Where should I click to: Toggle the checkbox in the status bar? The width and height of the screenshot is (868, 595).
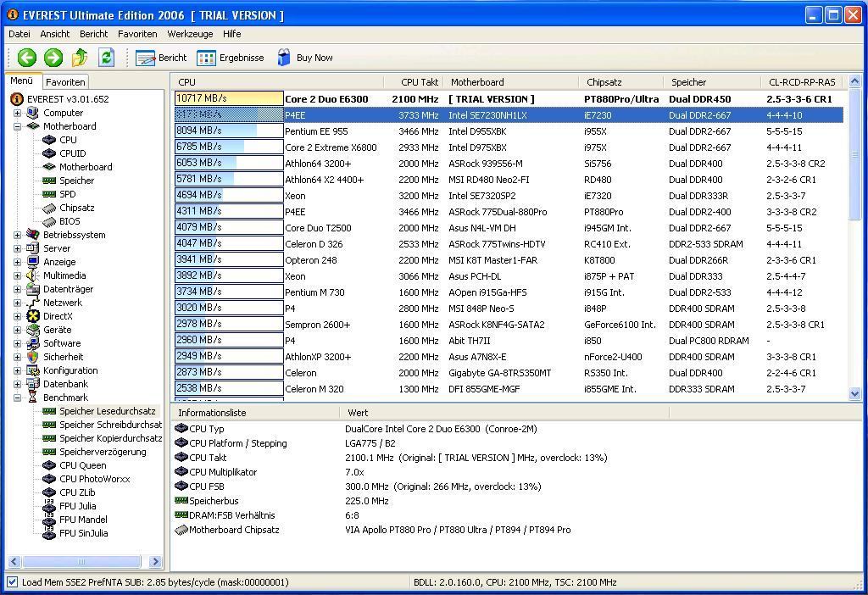click(x=12, y=582)
